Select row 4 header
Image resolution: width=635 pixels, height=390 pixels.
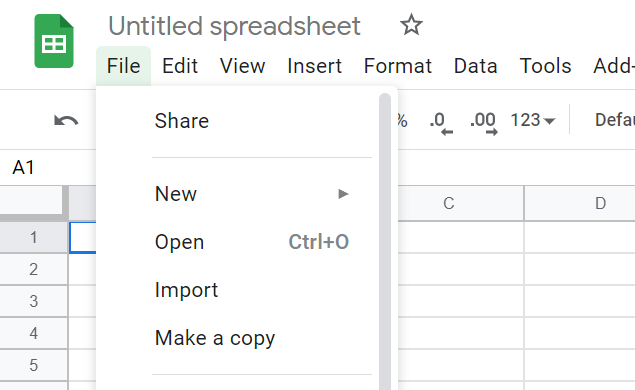pyautogui.click(x=34, y=333)
